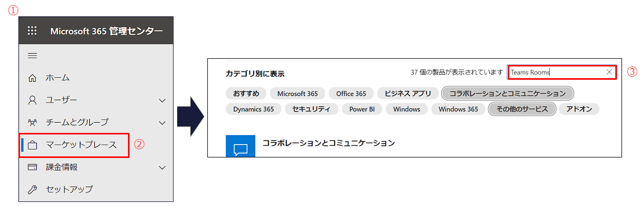Collapse the navigation hamburger menu
The width and height of the screenshot is (644, 206).
pos(32,56)
